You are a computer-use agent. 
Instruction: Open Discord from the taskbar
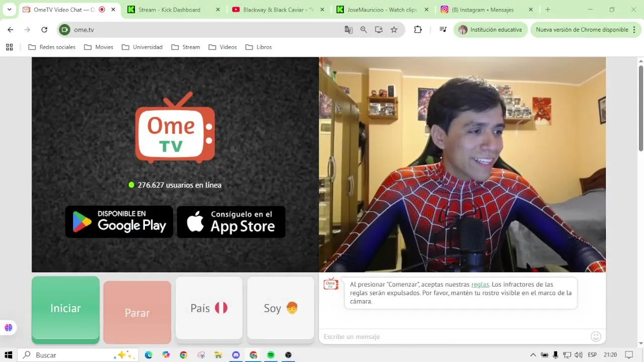236,355
